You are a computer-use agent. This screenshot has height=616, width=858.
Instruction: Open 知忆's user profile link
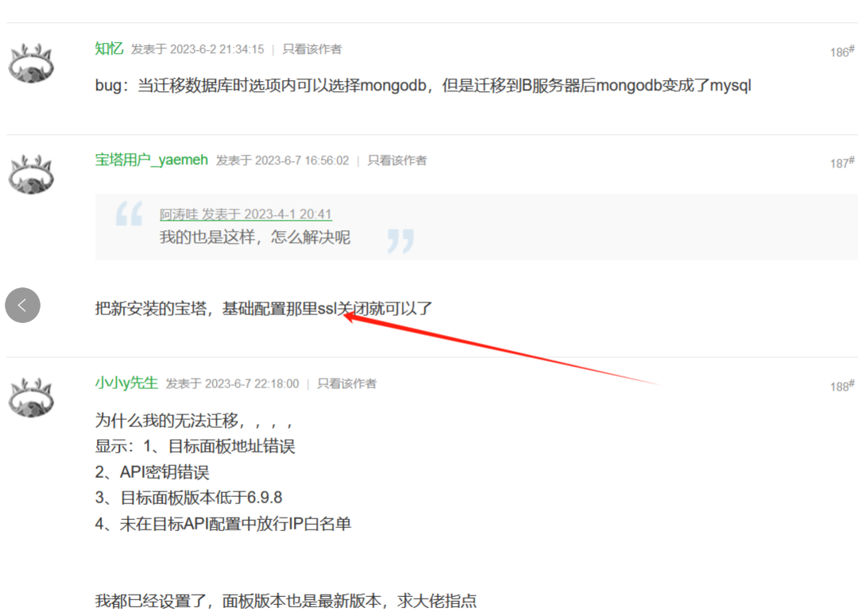tap(109, 48)
